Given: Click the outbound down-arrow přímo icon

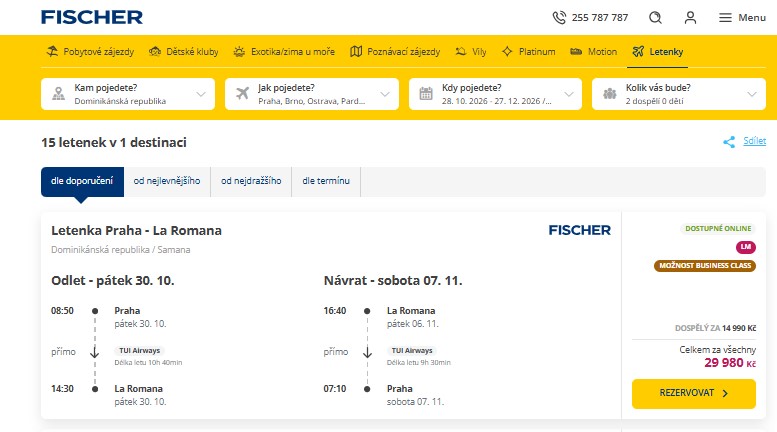Looking at the screenshot, I should (x=95, y=352).
